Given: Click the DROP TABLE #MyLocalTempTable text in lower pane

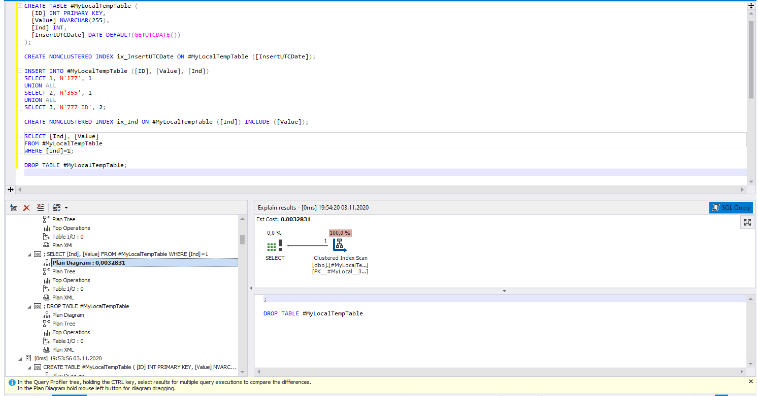Looking at the screenshot, I should point(313,313).
